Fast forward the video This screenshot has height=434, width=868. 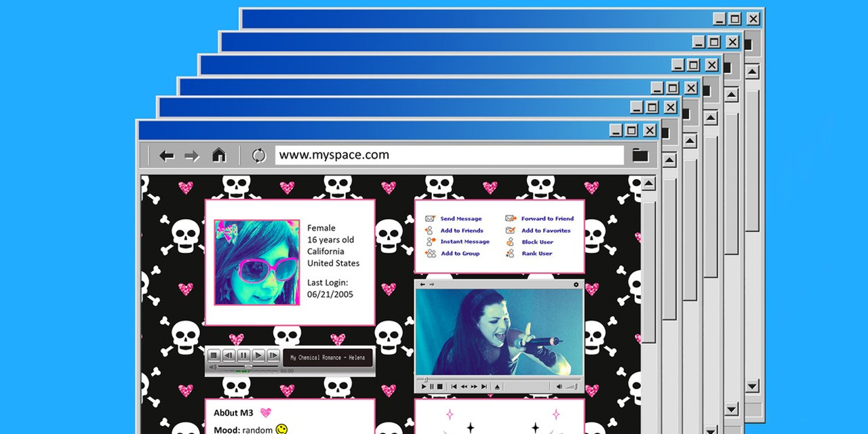[x=474, y=387]
